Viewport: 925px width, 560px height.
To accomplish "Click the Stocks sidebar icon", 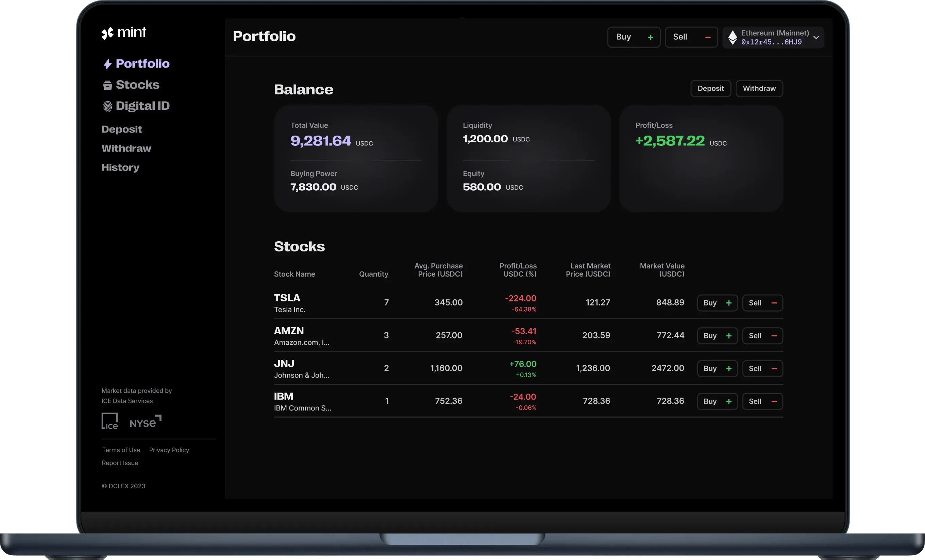I will 107,85.
